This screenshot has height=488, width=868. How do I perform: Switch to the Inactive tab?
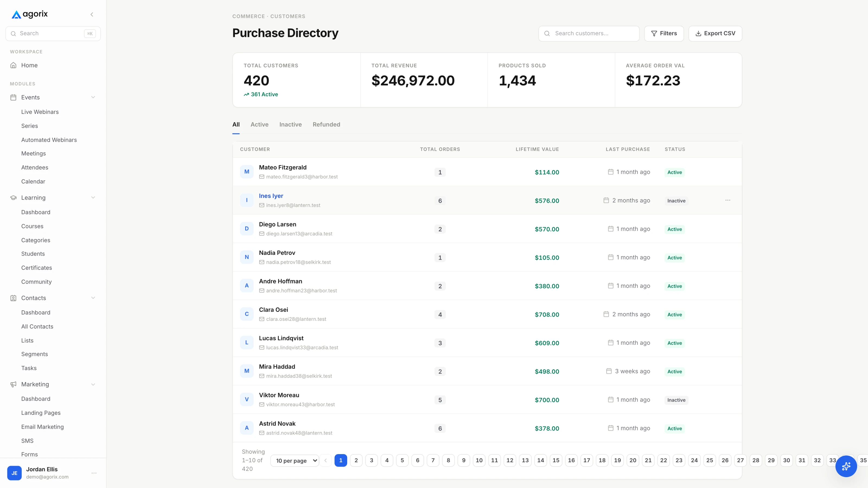[x=291, y=125]
